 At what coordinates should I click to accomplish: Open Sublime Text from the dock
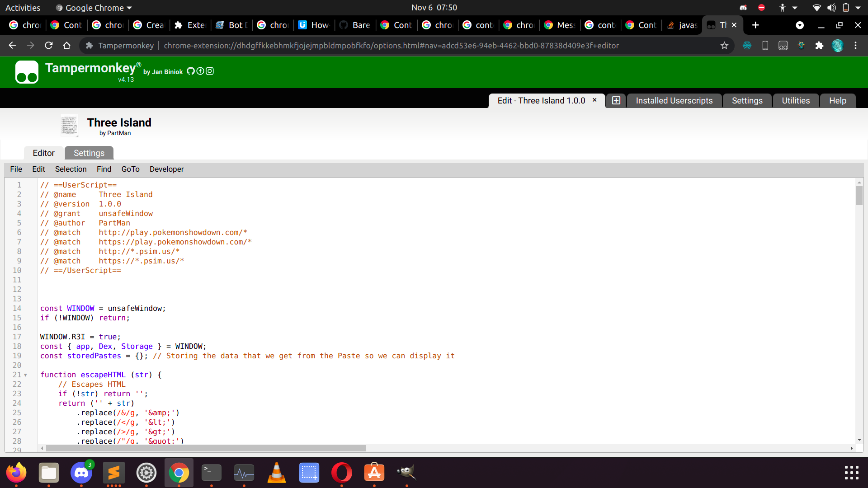(114, 473)
